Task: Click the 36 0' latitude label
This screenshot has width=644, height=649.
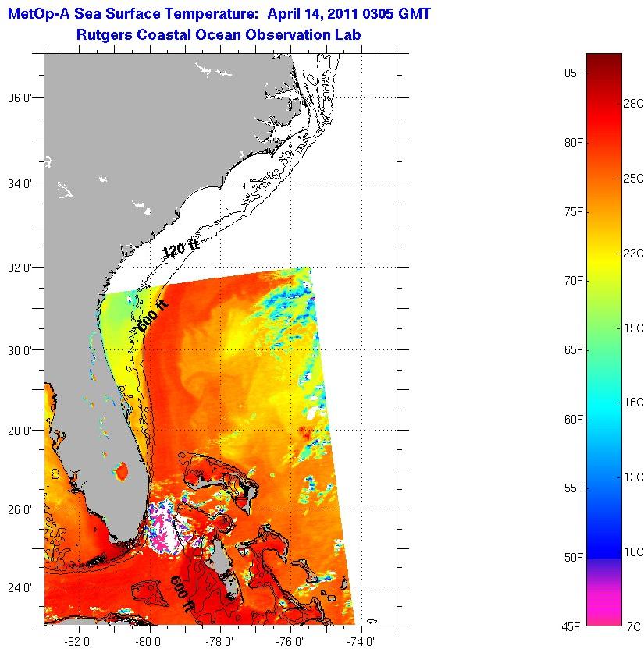Action: [20, 98]
